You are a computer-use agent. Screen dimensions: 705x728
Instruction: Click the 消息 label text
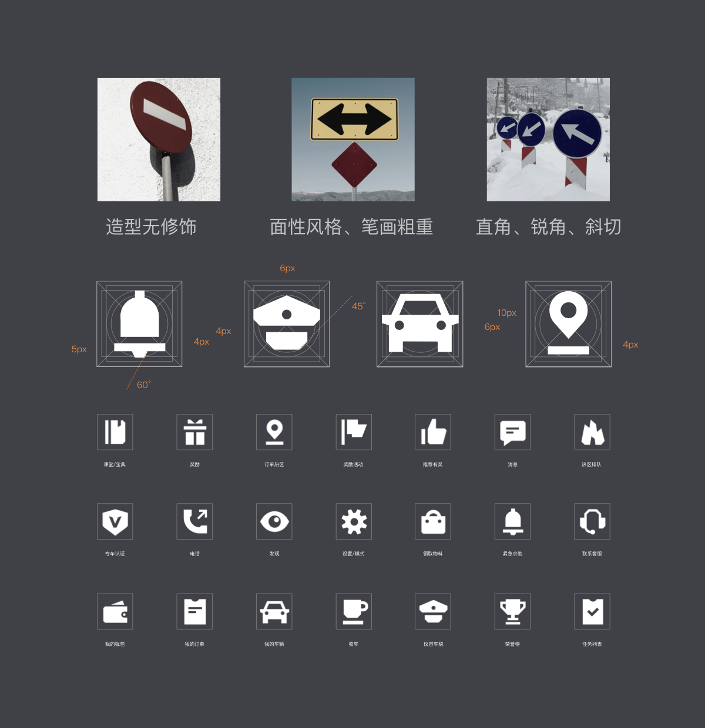click(513, 464)
